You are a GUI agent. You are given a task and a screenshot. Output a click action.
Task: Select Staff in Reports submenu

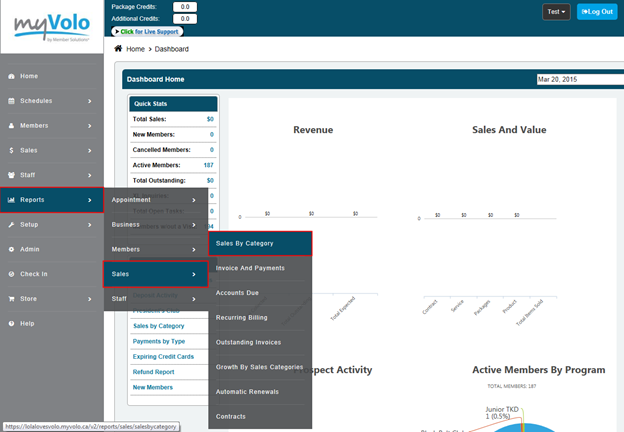pos(156,299)
